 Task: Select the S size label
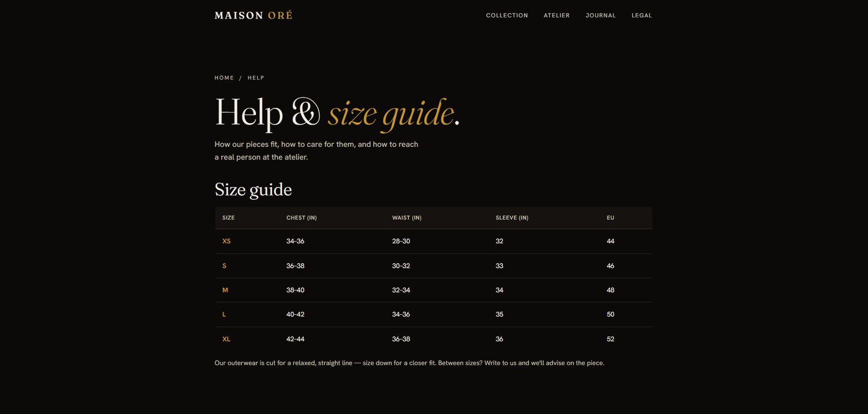click(224, 266)
